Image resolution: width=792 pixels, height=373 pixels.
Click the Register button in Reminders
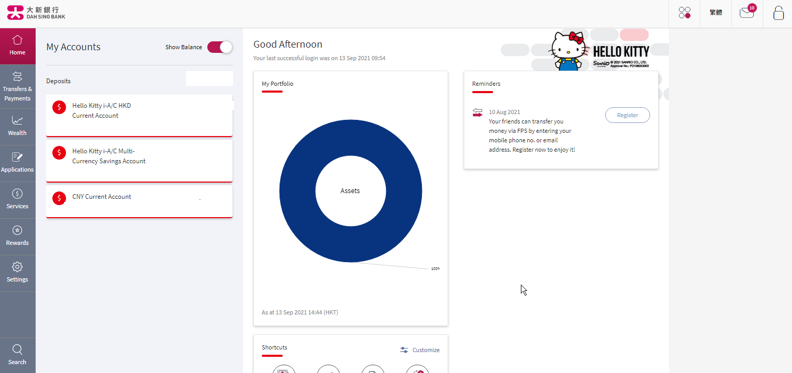pos(627,115)
